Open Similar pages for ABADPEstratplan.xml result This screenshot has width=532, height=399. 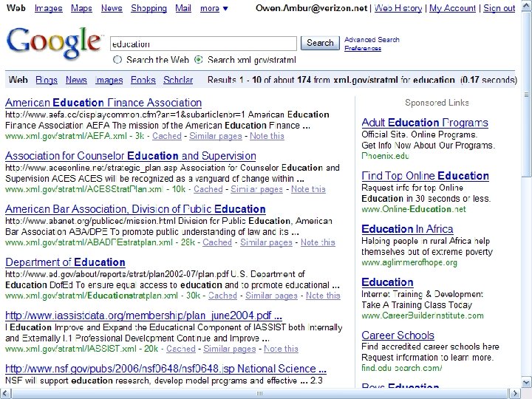point(266,242)
